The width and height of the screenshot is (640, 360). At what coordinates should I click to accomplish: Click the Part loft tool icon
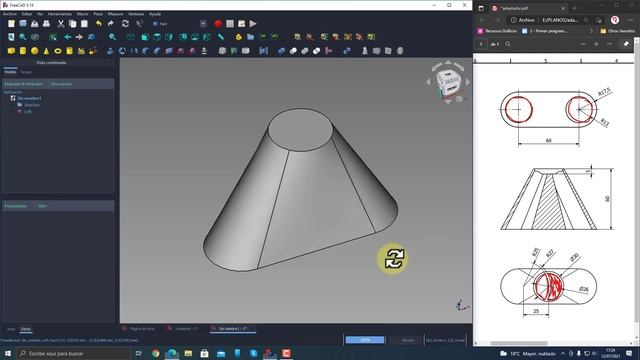click(180, 51)
